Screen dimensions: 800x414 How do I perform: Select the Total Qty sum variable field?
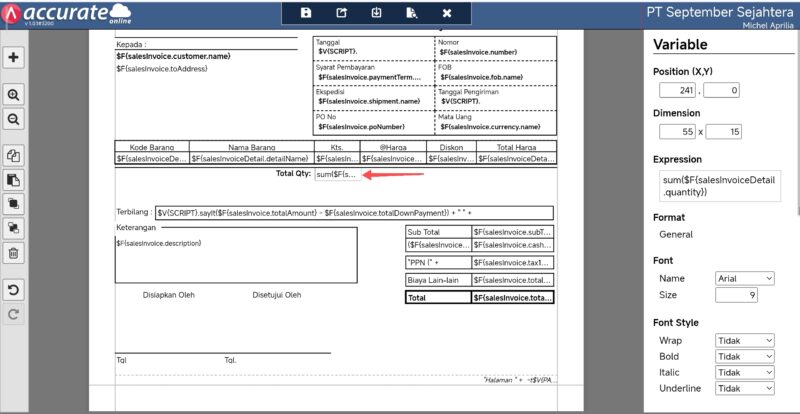[x=338, y=175]
